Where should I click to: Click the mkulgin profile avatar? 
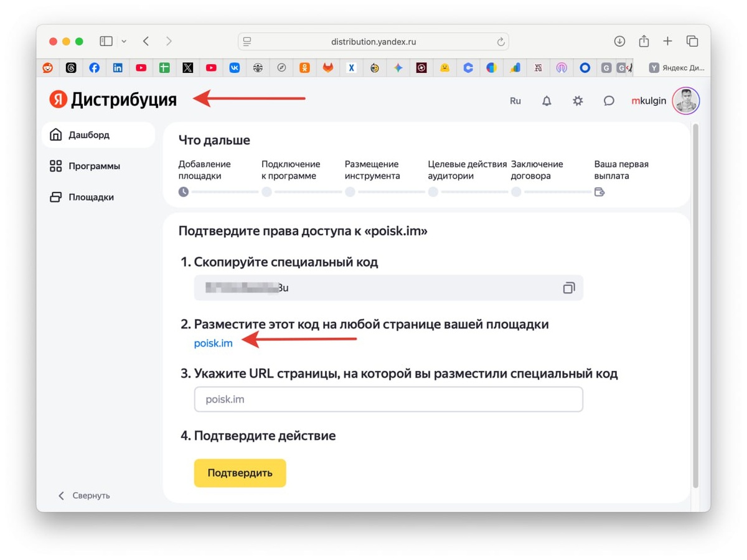point(686,100)
